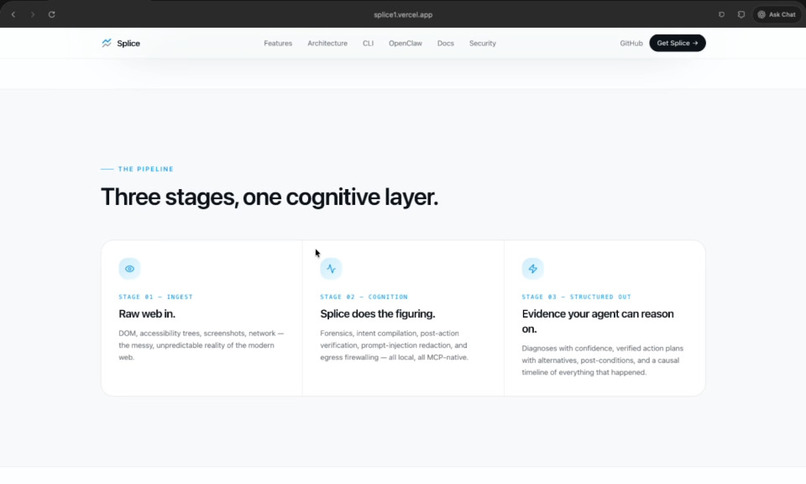The height and width of the screenshot is (484, 806).
Task: Click the description starting DOM, accessibility trees
Action: pos(202,345)
